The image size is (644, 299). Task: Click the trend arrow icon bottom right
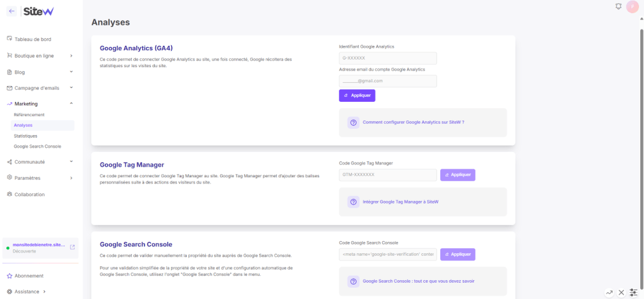tap(609, 293)
